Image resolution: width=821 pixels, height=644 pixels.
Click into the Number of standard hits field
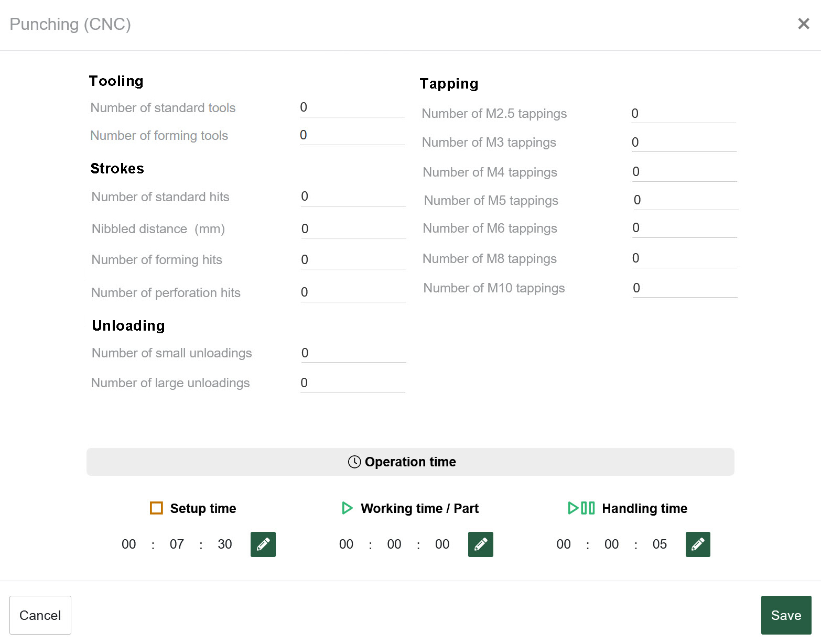(x=353, y=197)
